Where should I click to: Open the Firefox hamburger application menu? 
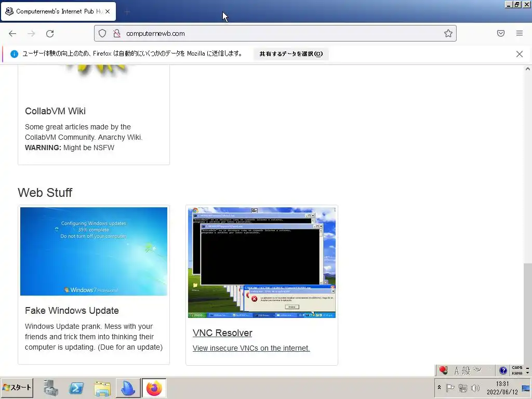[x=520, y=33]
